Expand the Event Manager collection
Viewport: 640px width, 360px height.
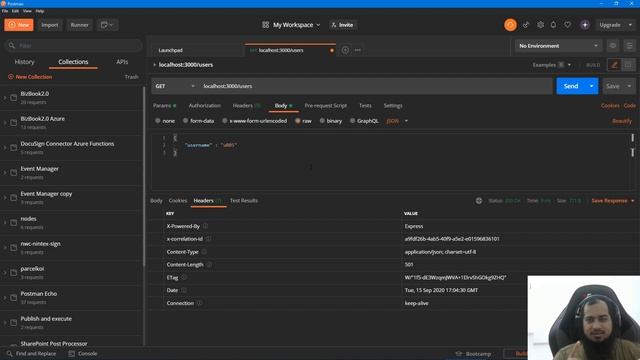tap(5, 173)
